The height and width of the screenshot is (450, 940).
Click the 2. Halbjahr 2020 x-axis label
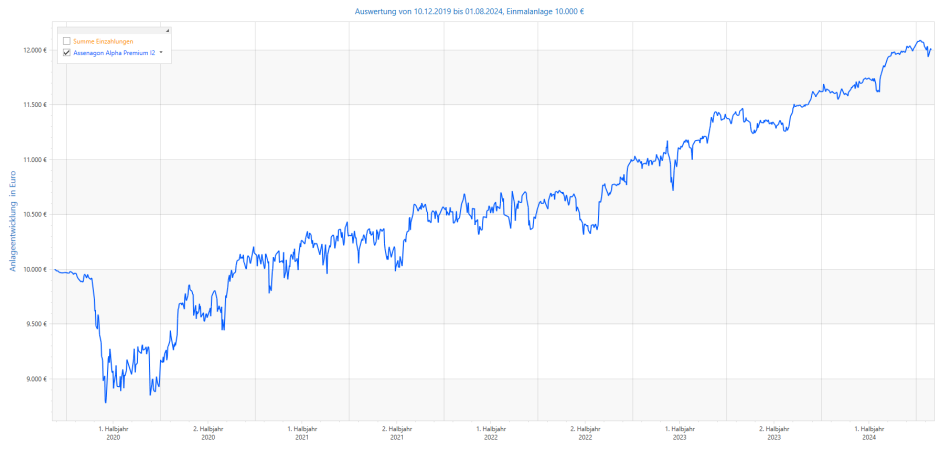pyautogui.click(x=208, y=433)
